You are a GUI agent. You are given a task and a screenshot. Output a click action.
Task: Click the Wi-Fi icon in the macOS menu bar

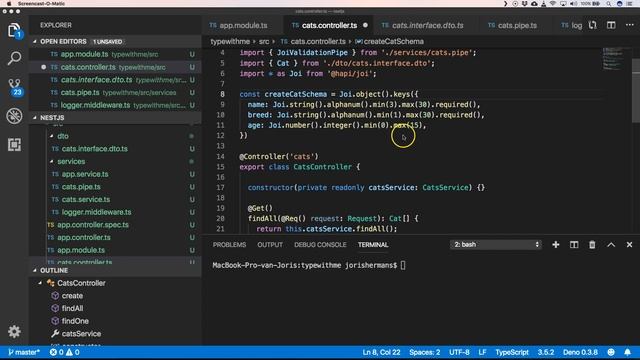553,3
